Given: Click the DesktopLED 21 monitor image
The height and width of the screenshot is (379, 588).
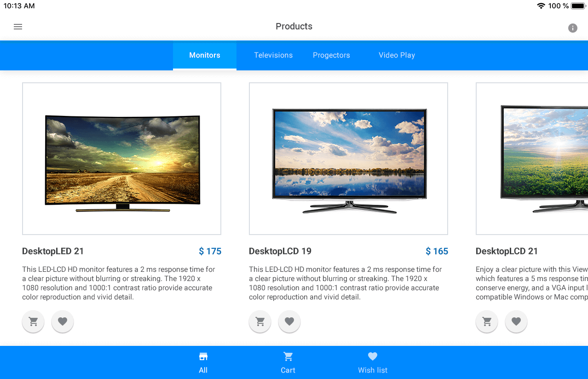Looking at the screenshot, I should tap(121, 159).
